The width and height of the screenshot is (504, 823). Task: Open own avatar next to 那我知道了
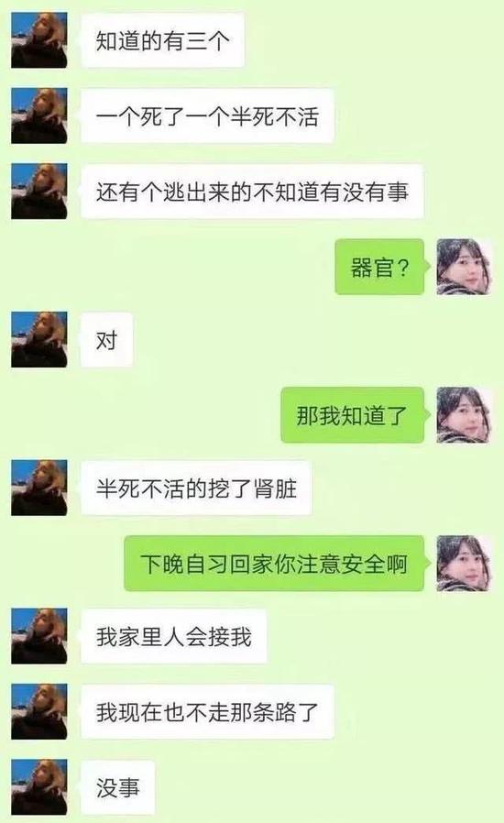pos(464,415)
